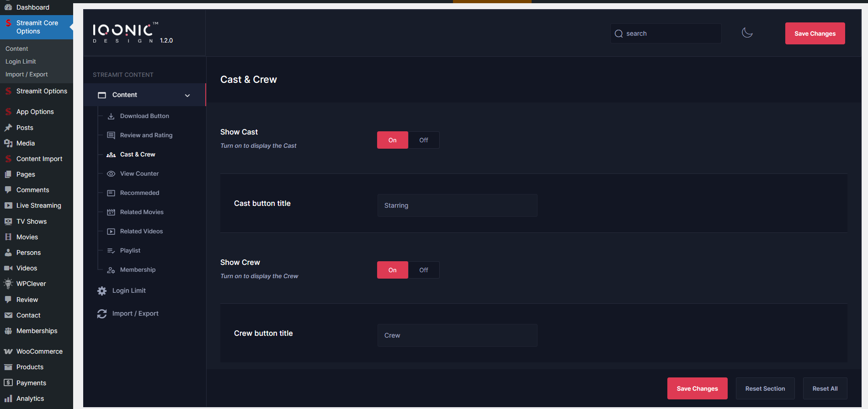868x409 pixels.
Task: Click the Playlist icon
Action: click(x=111, y=251)
